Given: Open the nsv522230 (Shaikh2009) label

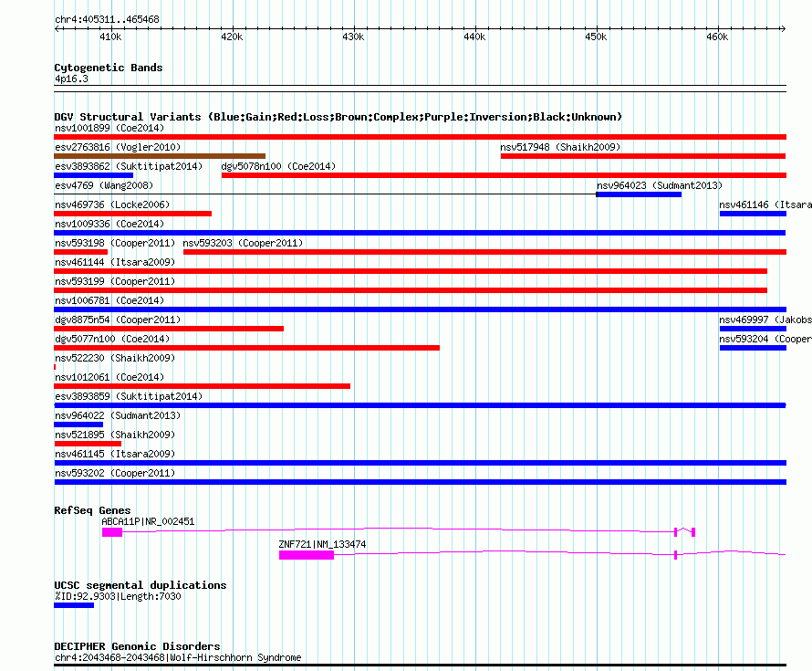Looking at the screenshot, I should tap(115, 358).
